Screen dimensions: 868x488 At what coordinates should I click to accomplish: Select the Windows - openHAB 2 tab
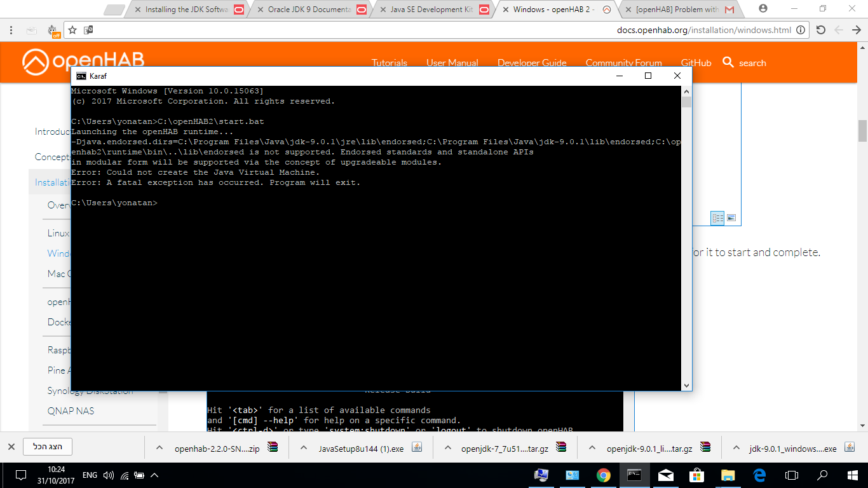555,10
